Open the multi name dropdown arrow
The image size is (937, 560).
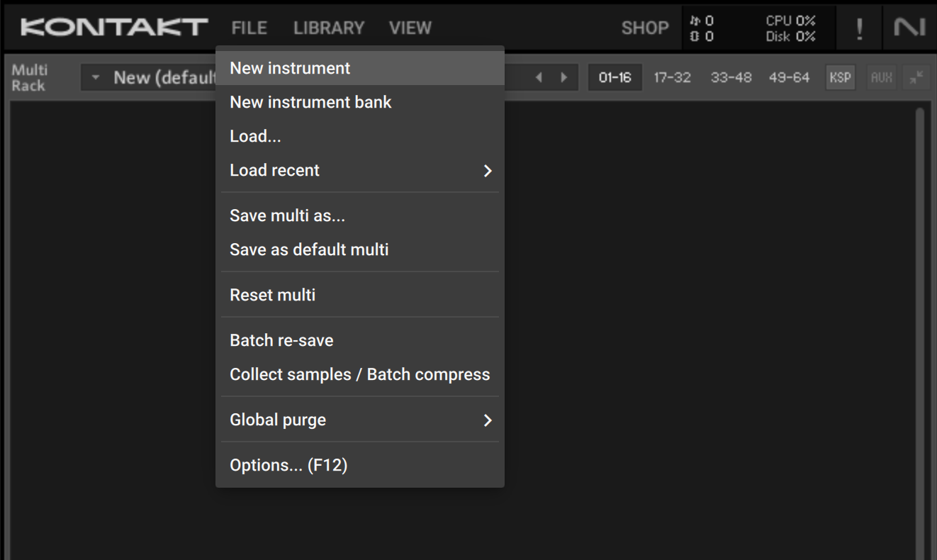96,77
